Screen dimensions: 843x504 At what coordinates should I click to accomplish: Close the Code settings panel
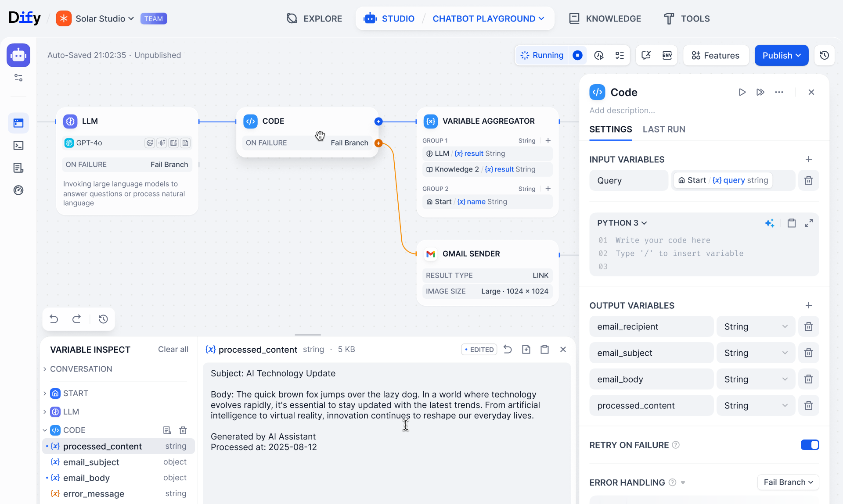point(811,92)
